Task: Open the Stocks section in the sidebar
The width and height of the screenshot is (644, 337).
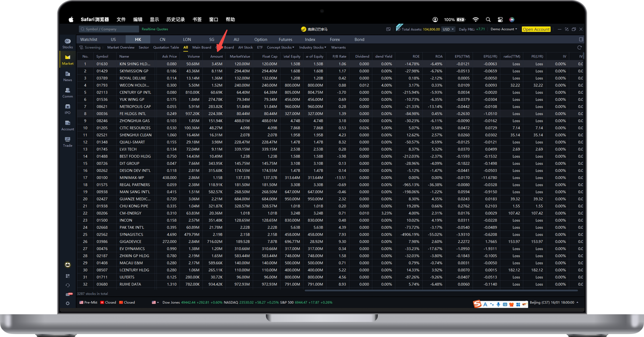Action: 67,43
